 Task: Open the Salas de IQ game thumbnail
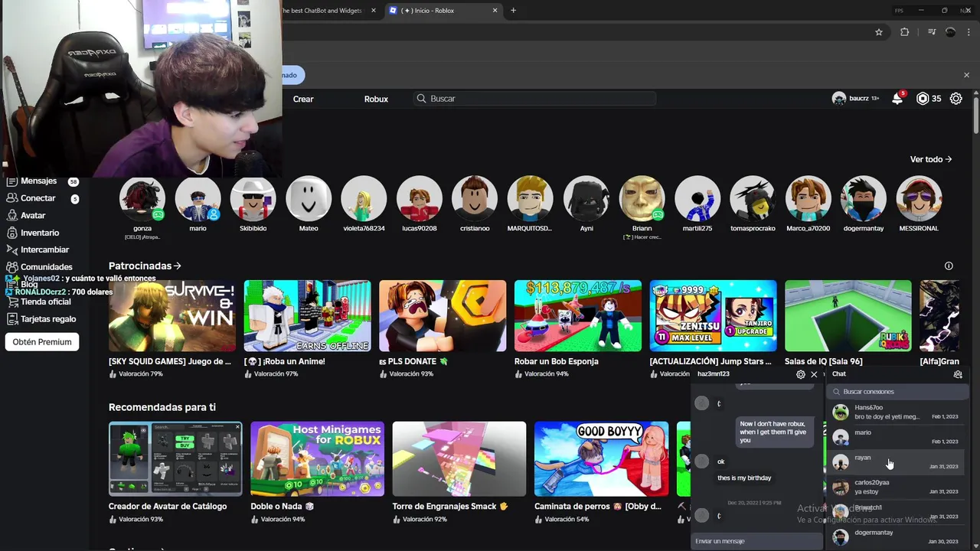point(848,316)
